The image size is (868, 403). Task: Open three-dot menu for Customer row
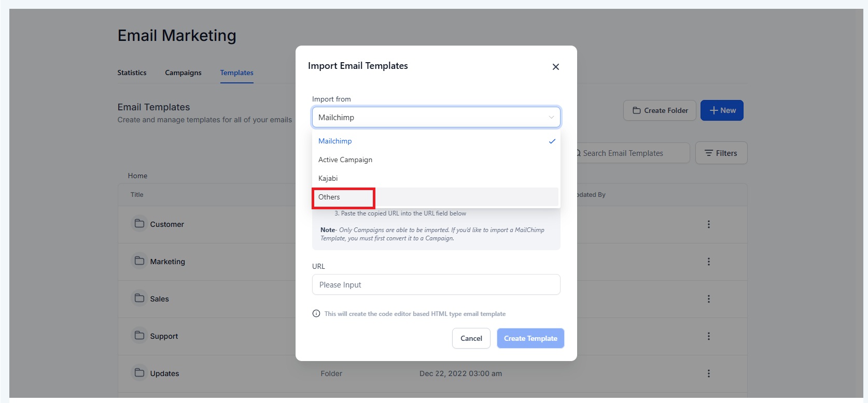[708, 224]
